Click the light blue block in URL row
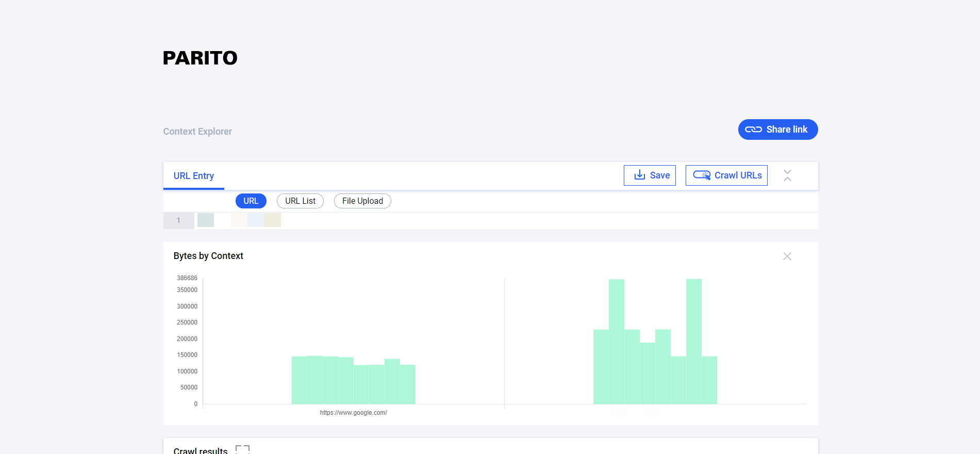Screen dimensions: 980x454 pyautogui.click(x=256, y=220)
